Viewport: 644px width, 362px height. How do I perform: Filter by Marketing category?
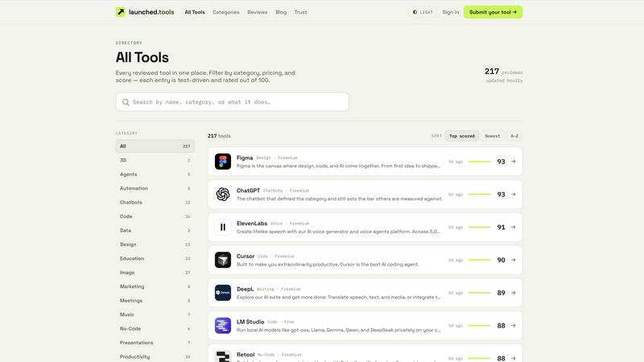click(155, 286)
